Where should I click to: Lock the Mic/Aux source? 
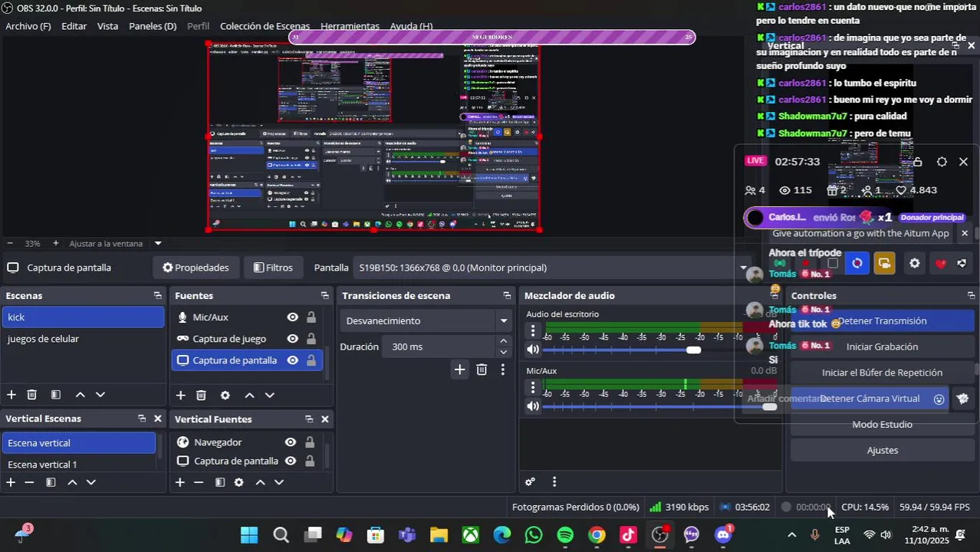tap(311, 317)
